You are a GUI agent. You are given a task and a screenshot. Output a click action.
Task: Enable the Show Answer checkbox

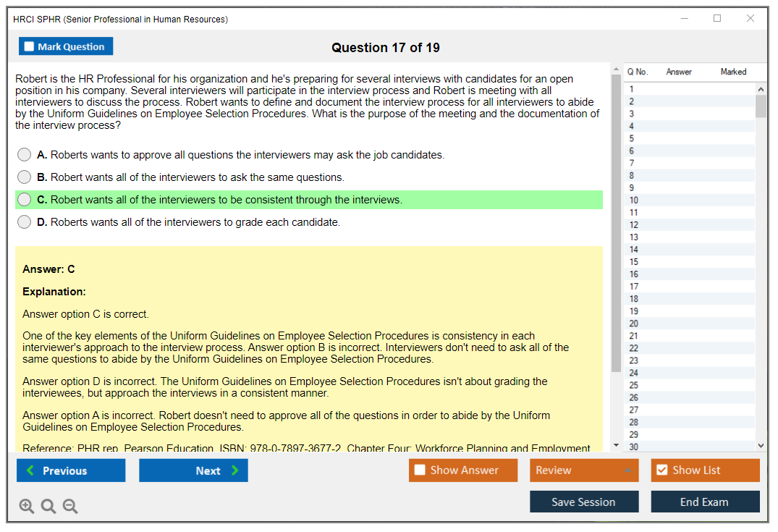click(420, 470)
